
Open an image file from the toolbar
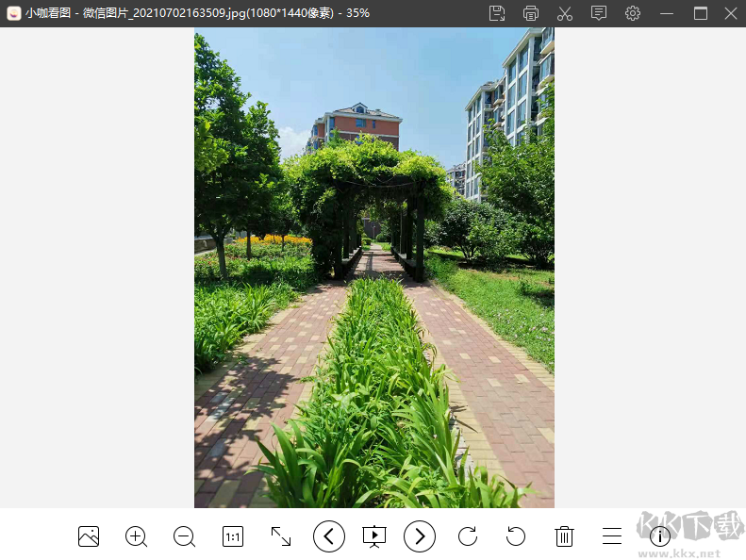(89, 536)
